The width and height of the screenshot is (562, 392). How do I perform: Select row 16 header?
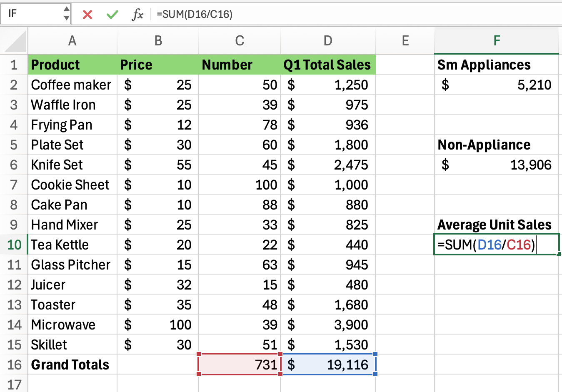point(14,365)
